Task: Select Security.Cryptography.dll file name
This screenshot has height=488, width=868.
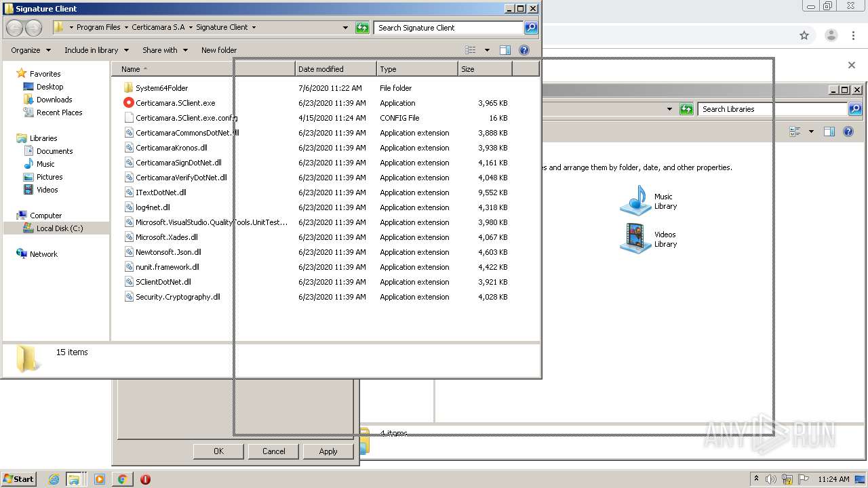Action: coord(178,297)
